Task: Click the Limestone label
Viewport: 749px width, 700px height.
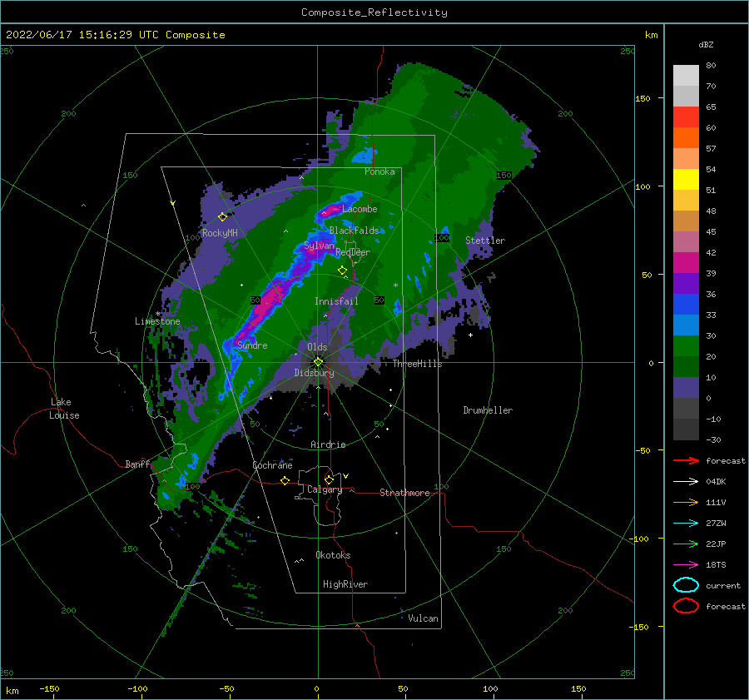Action: [157, 321]
